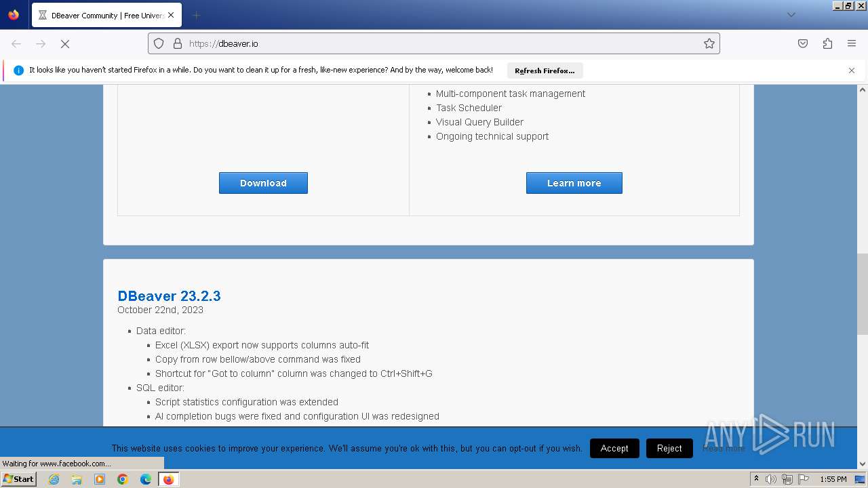Click 'Excel (XLSX) export' changelog line
This screenshot has height=488, width=868.
point(262,345)
